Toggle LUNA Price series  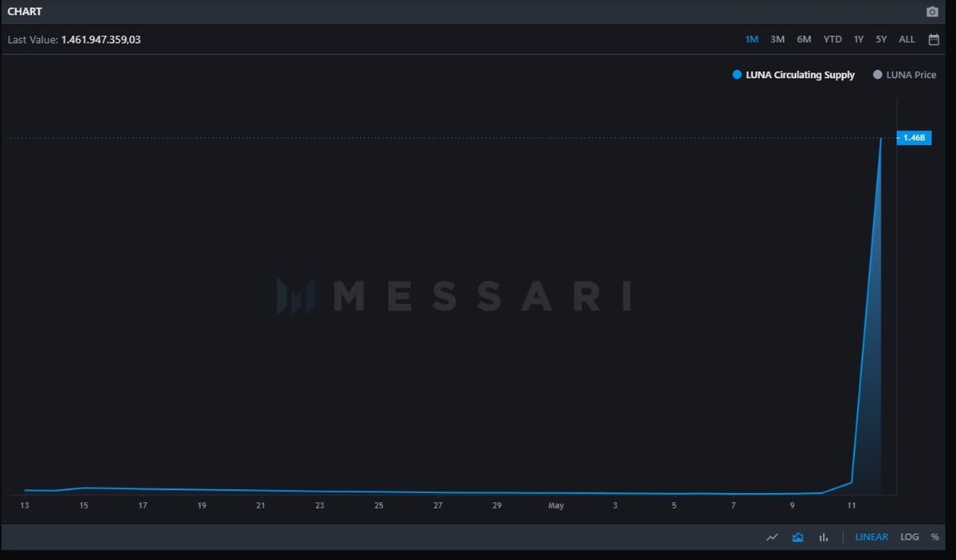pyautogui.click(x=905, y=75)
